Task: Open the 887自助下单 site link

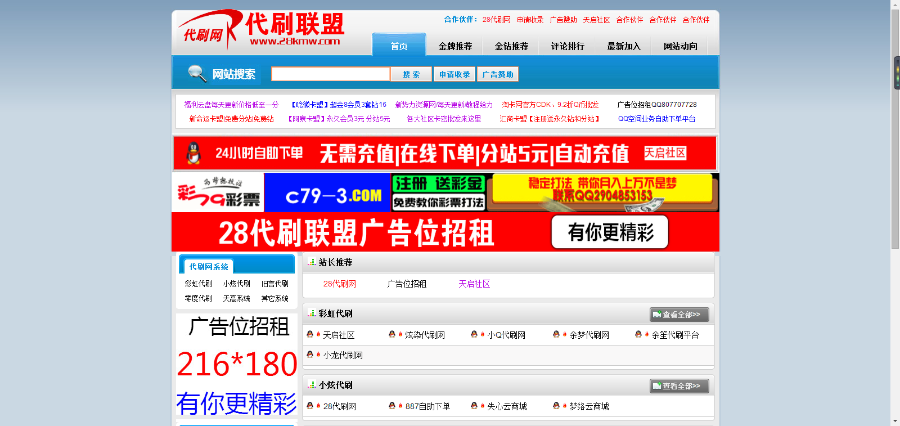Action: pos(428,406)
